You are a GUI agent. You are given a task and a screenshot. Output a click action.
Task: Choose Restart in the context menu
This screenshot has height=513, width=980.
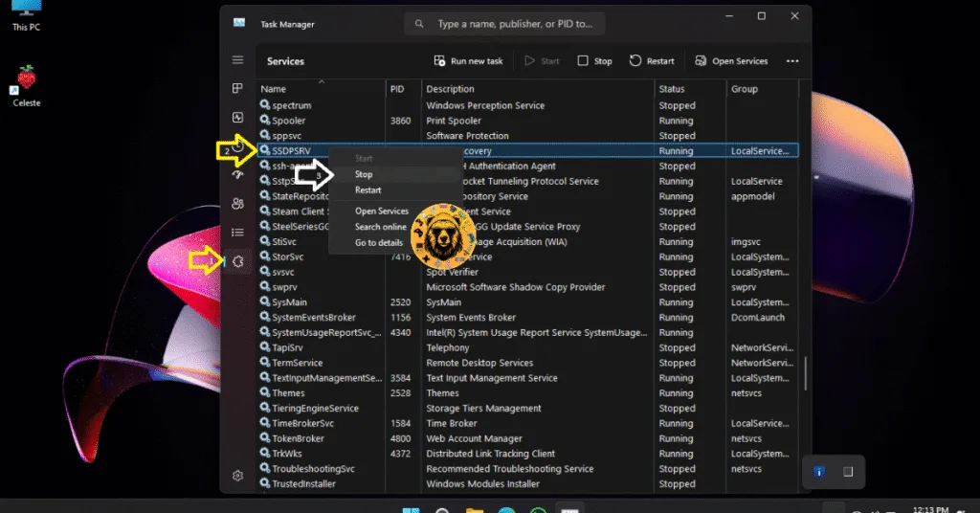click(395, 190)
